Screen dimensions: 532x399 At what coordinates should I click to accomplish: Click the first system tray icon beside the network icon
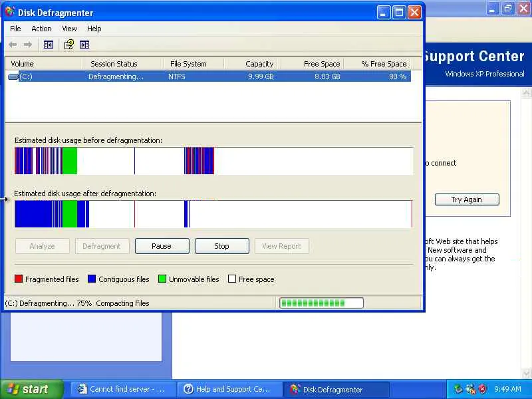pos(458,389)
